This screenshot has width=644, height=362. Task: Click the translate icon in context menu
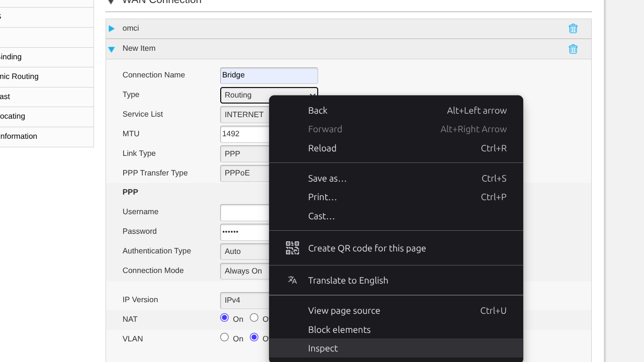click(x=292, y=280)
